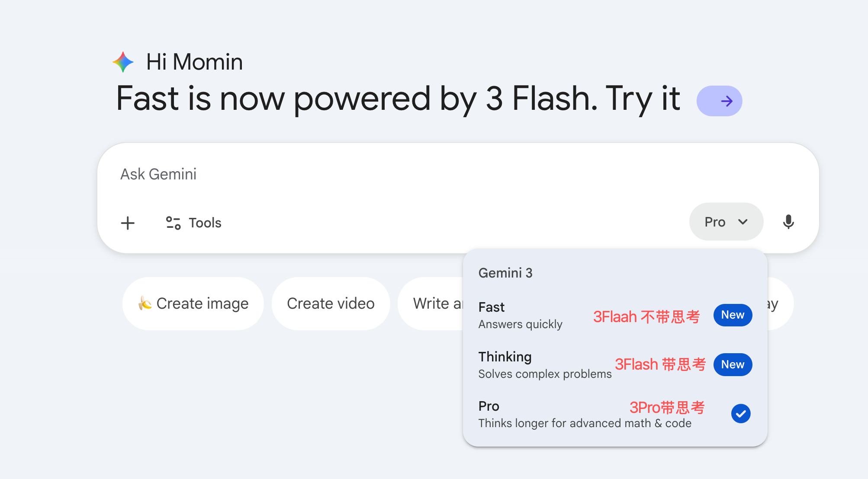Click the Tools button label

pos(205,223)
